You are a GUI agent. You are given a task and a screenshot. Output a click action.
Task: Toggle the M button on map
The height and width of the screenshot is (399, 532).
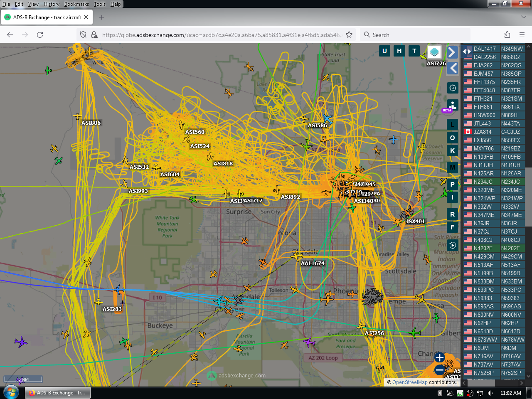(x=452, y=167)
